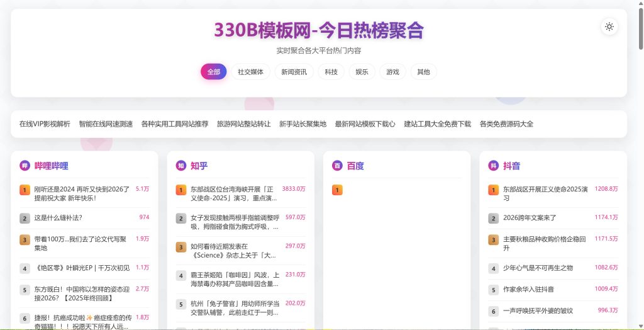Open 建站工具大全免费下载 link

point(438,124)
